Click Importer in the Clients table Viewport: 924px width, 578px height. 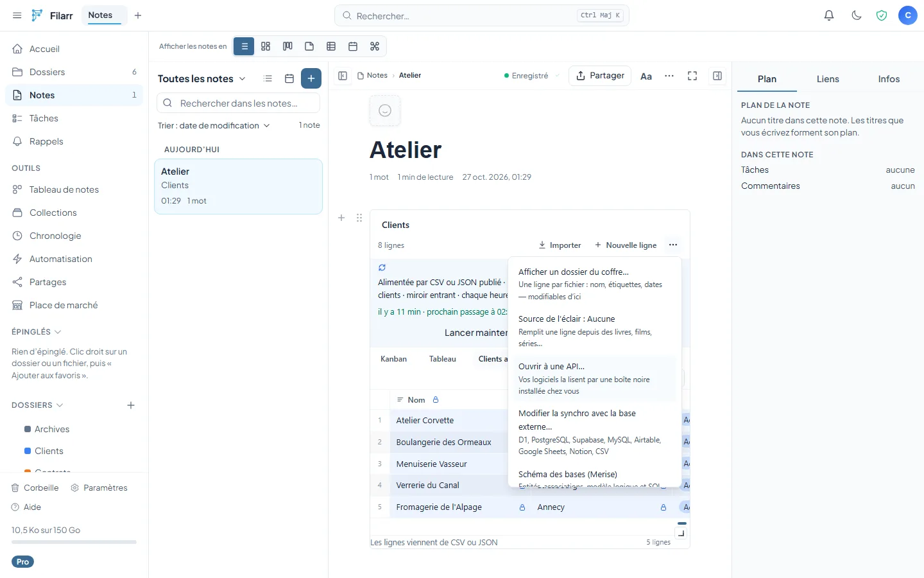pos(560,245)
